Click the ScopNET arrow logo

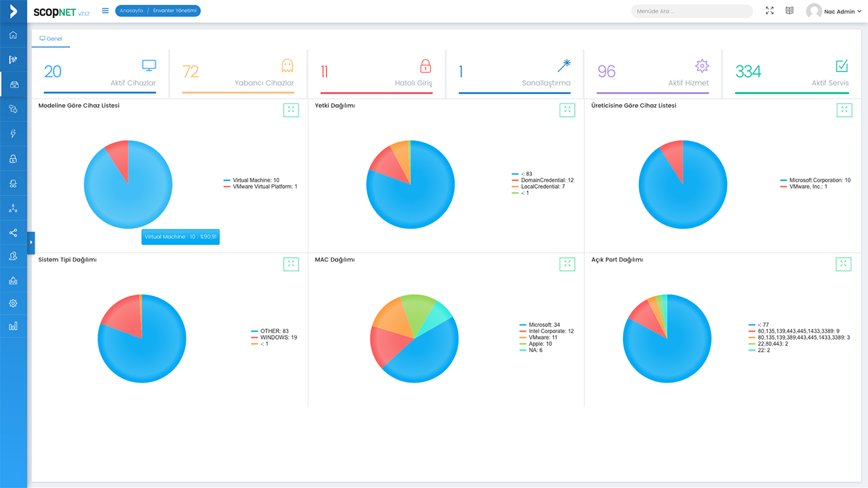click(x=13, y=11)
